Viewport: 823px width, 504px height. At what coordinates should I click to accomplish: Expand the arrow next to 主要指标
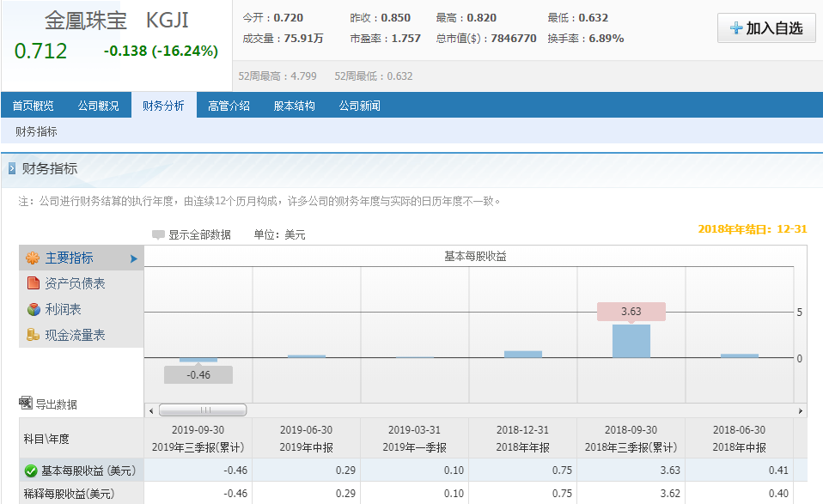pyautogui.click(x=134, y=258)
